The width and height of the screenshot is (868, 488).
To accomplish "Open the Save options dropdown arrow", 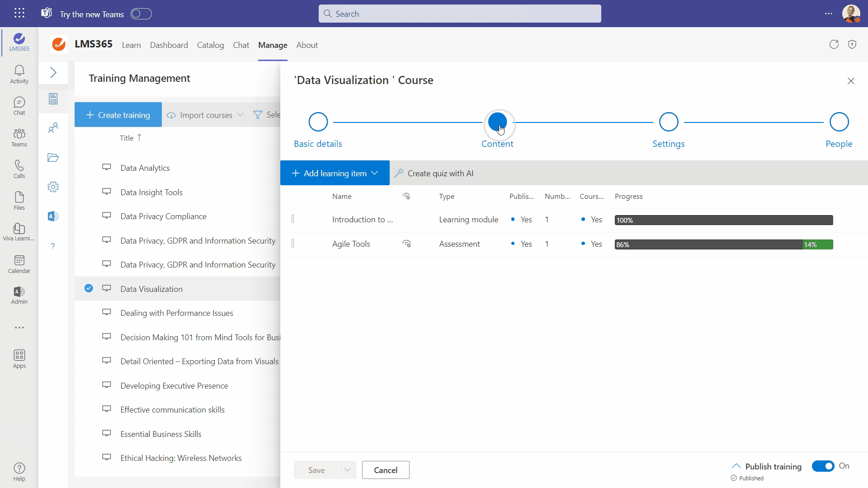I will tap(347, 470).
